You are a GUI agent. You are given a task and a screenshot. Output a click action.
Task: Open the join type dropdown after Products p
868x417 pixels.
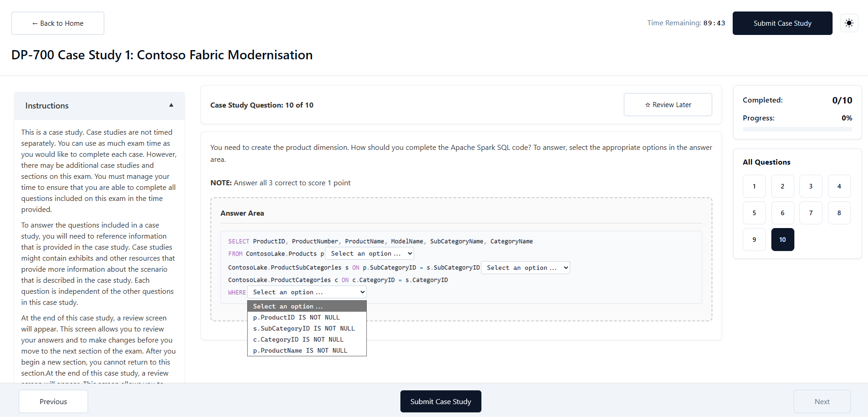(370, 253)
